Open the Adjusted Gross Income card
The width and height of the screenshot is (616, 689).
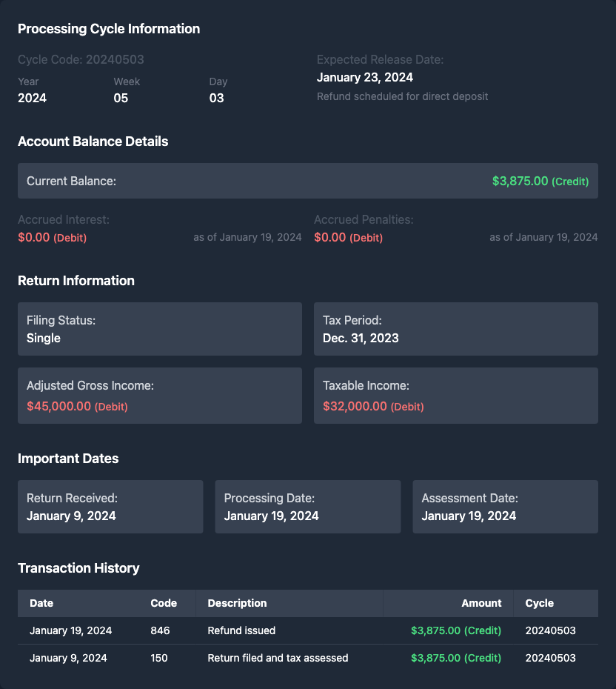coord(160,396)
